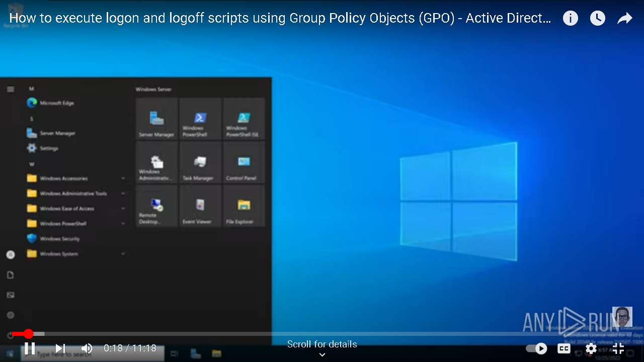Click the video title link
Screen dimensions: 644x362
pyautogui.click(x=280, y=19)
